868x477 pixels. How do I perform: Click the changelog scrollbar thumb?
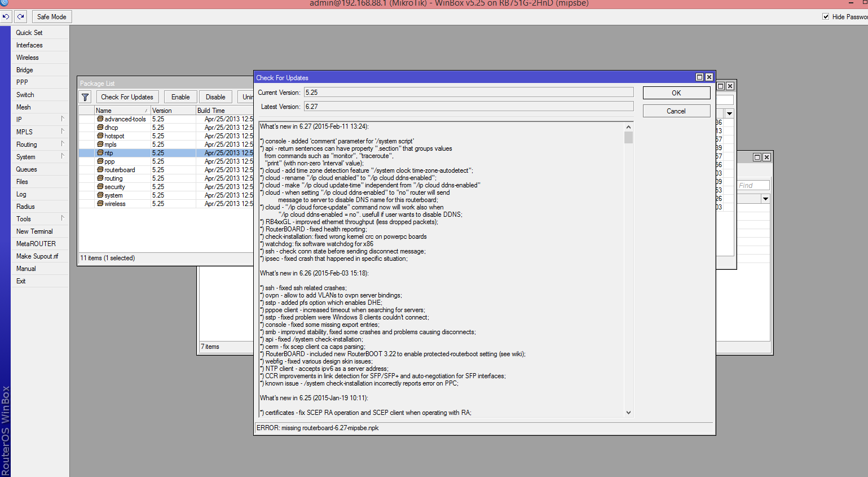(x=628, y=138)
